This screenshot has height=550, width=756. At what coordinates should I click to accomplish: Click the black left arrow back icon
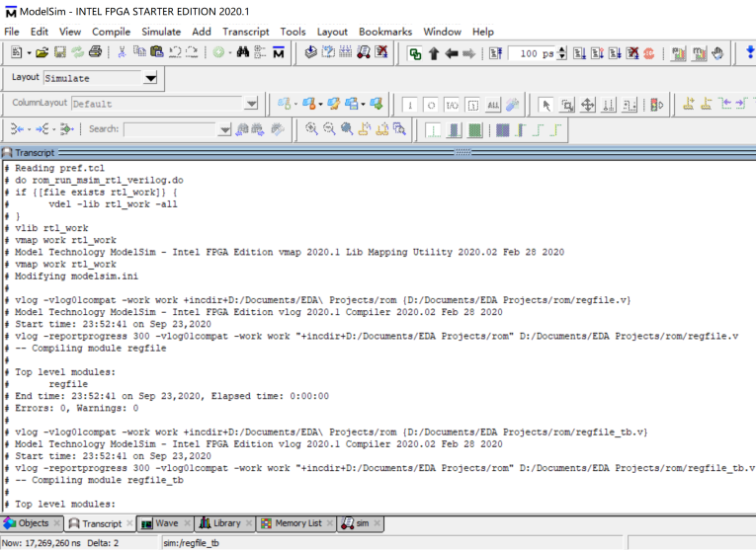pos(452,53)
